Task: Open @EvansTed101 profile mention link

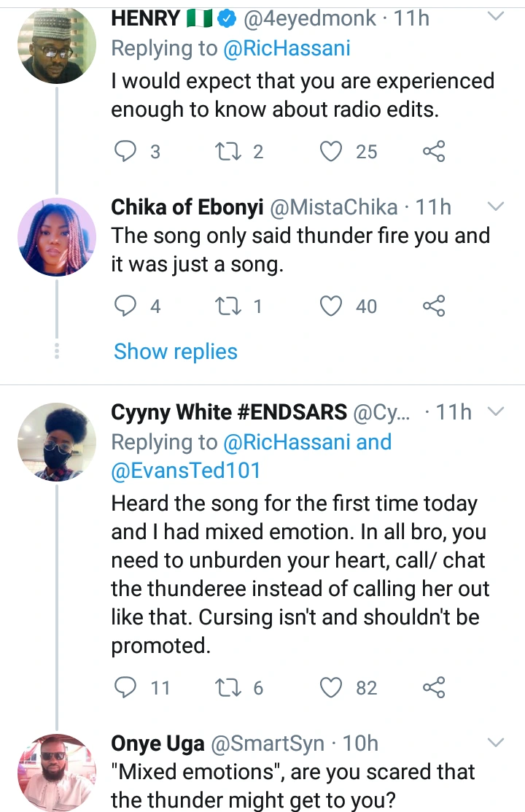Action: pos(185,471)
